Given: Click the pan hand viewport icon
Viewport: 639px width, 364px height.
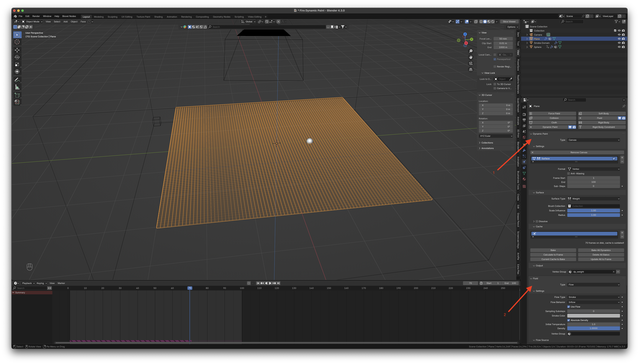Looking at the screenshot, I should point(471,57).
